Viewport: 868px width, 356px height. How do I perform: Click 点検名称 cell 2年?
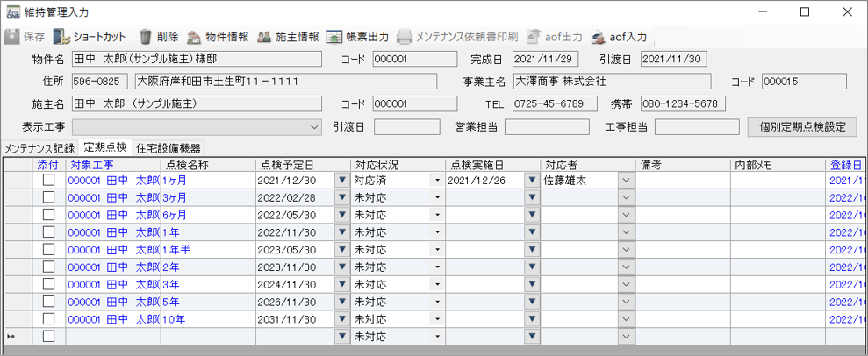208,267
